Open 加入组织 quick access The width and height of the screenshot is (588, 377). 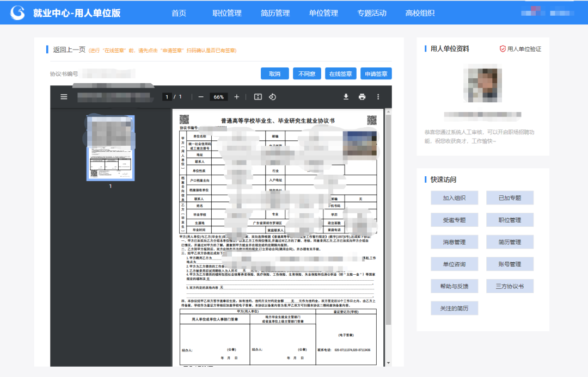tap(454, 198)
